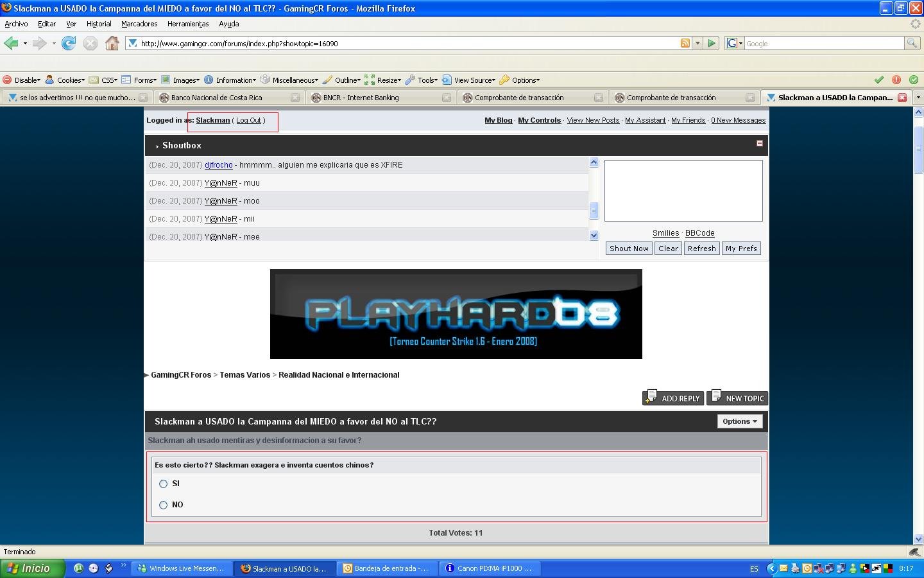Open the Temas Varios breadcrumb link
Viewport: 924px width, 578px height.
244,375
